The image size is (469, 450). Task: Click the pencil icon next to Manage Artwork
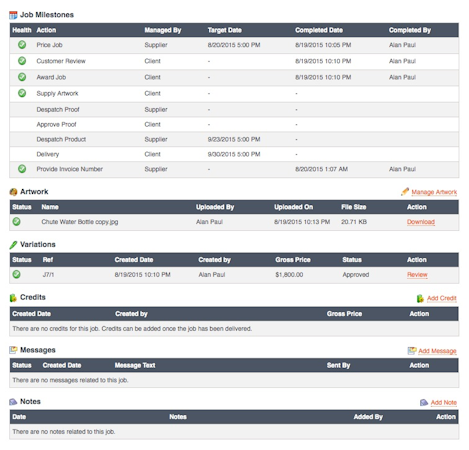pos(405,192)
